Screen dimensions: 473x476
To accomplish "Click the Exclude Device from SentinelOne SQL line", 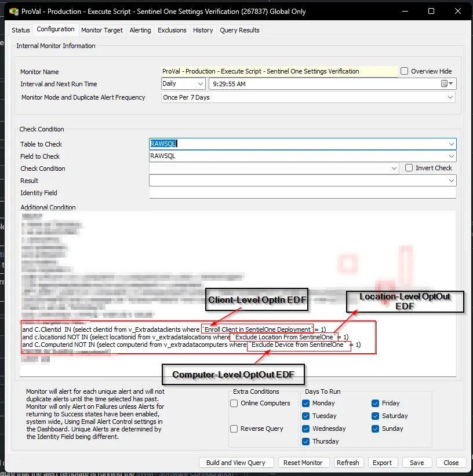I will click(191, 345).
